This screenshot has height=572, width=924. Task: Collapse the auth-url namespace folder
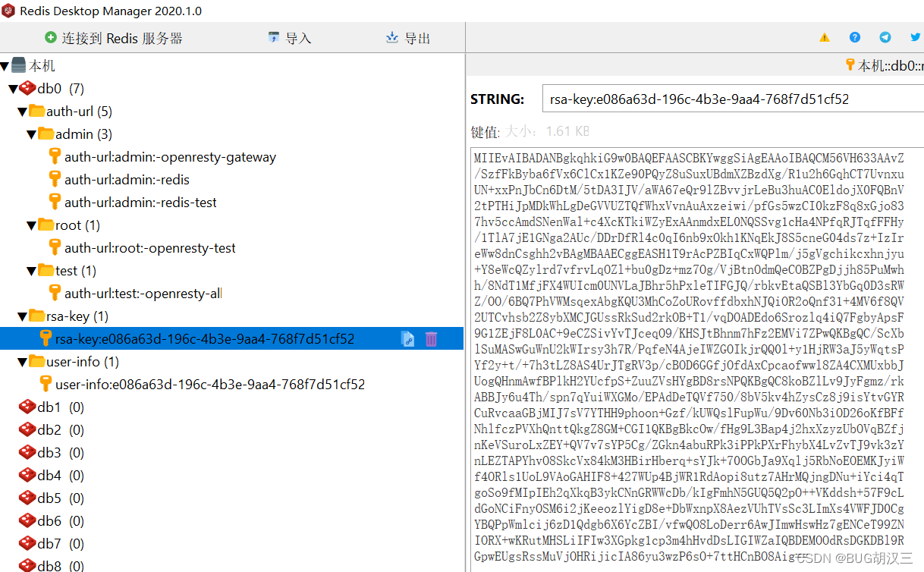[22, 112]
